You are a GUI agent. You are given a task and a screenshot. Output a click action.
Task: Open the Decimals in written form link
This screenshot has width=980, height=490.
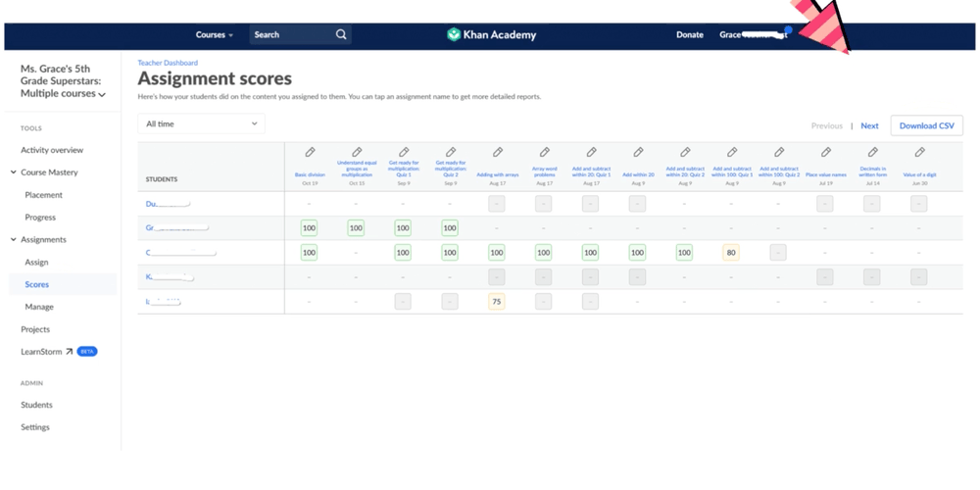[x=872, y=171]
